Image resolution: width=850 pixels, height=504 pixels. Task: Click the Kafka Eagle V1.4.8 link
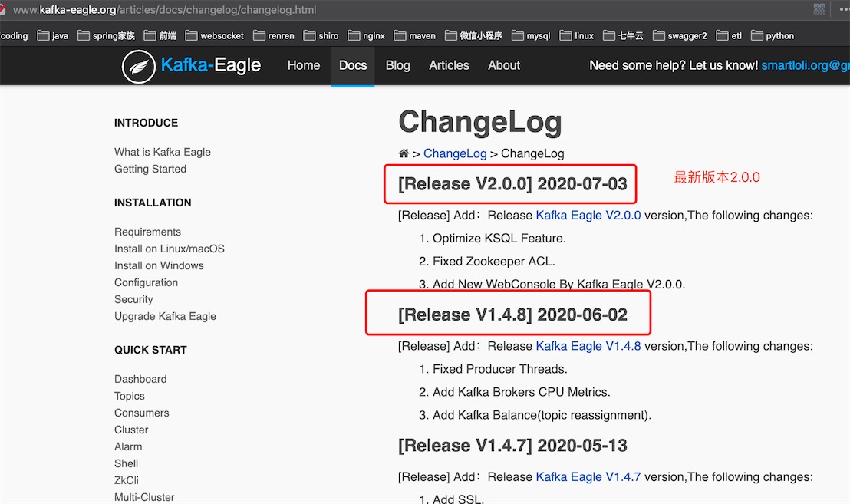tap(588, 346)
